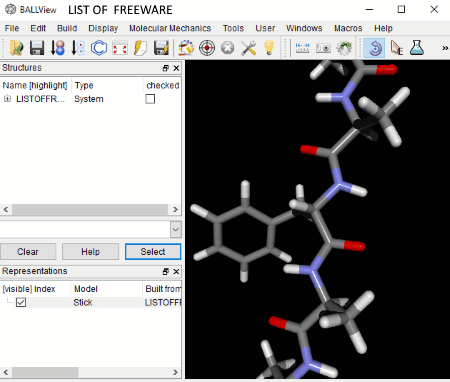Screen dimensions: 450x382
Task: Click the first floppy disk save icon
Action: 37,48
